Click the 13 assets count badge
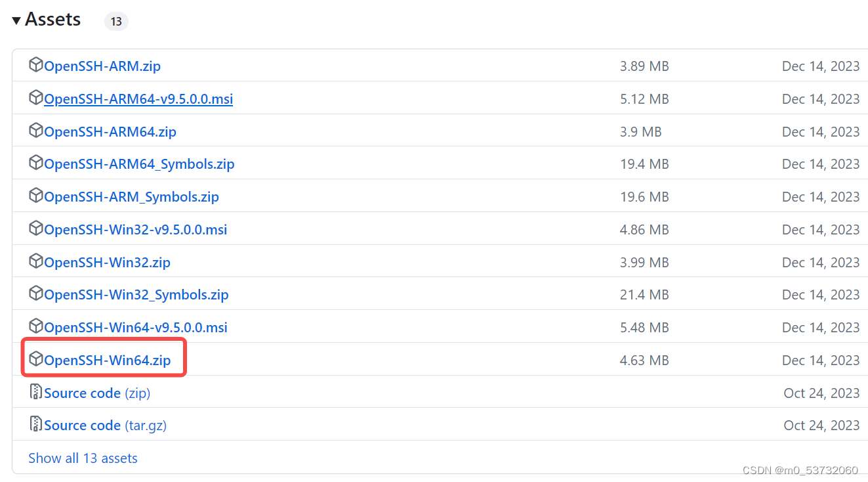Viewport: 868px width, 482px height. coord(116,21)
